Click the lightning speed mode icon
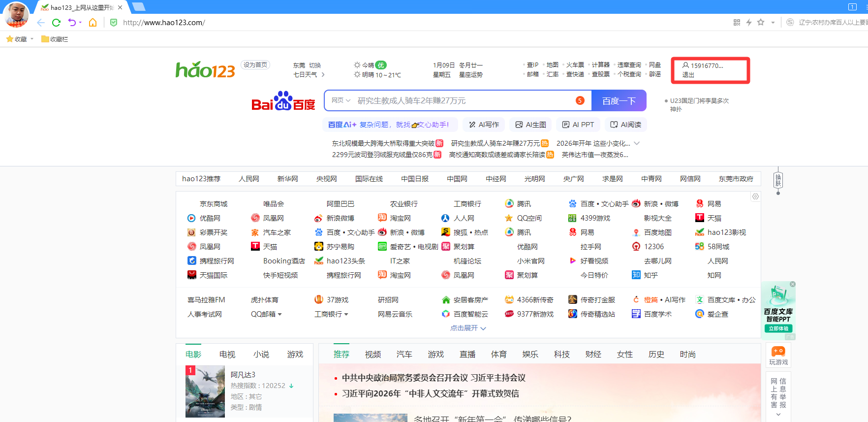Image resolution: width=868 pixels, height=422 pixels. pyautogui.click(x=749, y=22)
